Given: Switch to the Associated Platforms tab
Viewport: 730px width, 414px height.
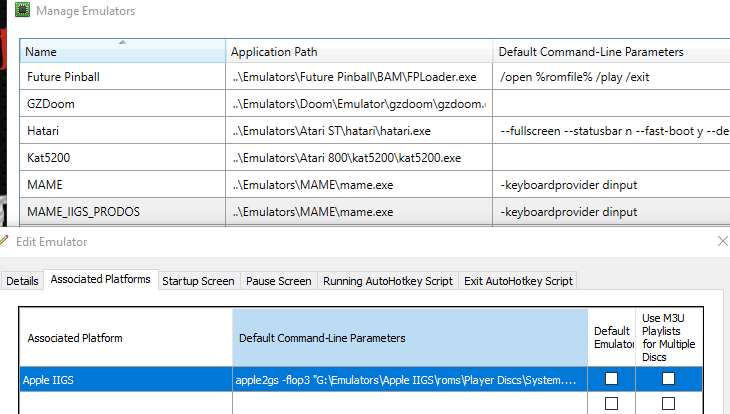Looking at the screenshot, I should point(101,279).
